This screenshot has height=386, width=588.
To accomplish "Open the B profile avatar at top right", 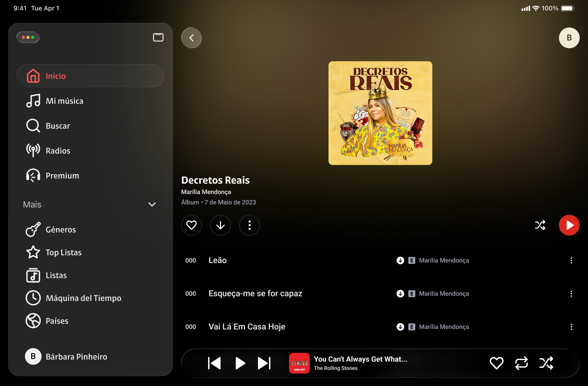I will 569,38.
